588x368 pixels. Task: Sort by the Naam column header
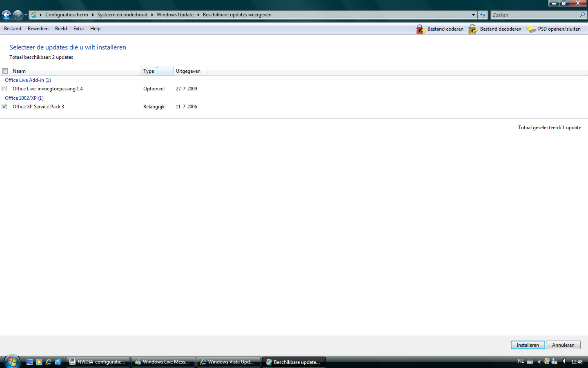point(75,71)
